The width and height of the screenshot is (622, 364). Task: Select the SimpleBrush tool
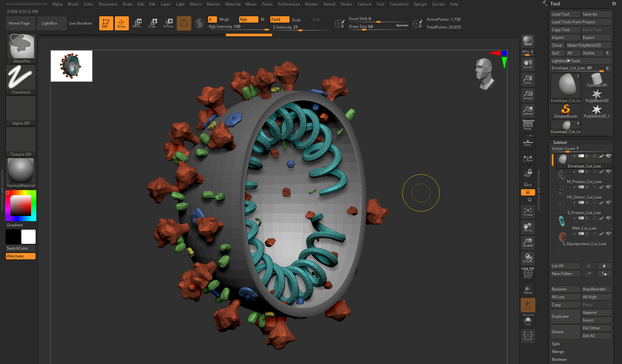coord(565,111)
